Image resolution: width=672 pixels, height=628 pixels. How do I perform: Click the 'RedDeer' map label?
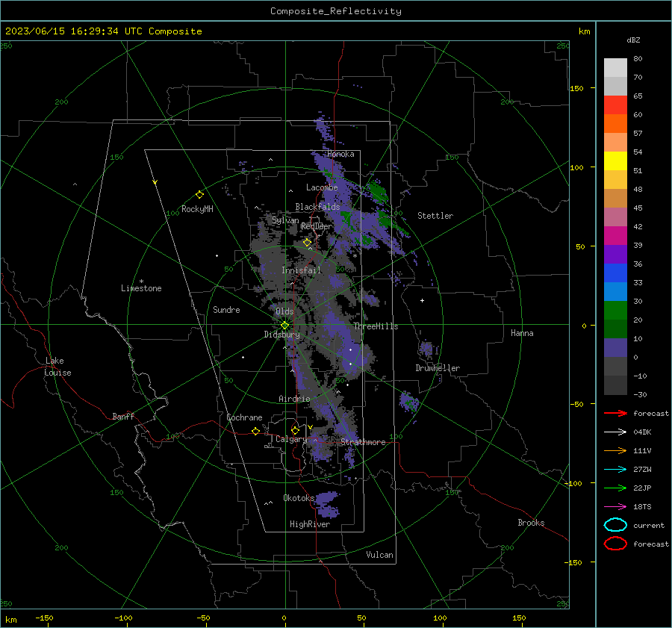coord(317,226)
